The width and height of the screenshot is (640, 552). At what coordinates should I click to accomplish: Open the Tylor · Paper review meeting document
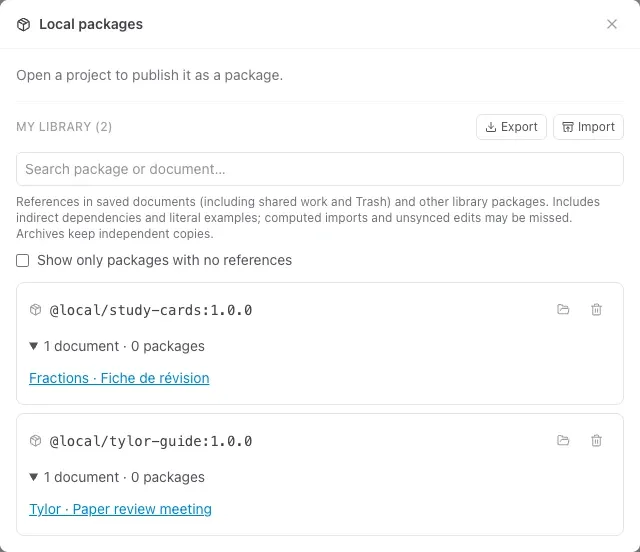(x=120, y=509)
